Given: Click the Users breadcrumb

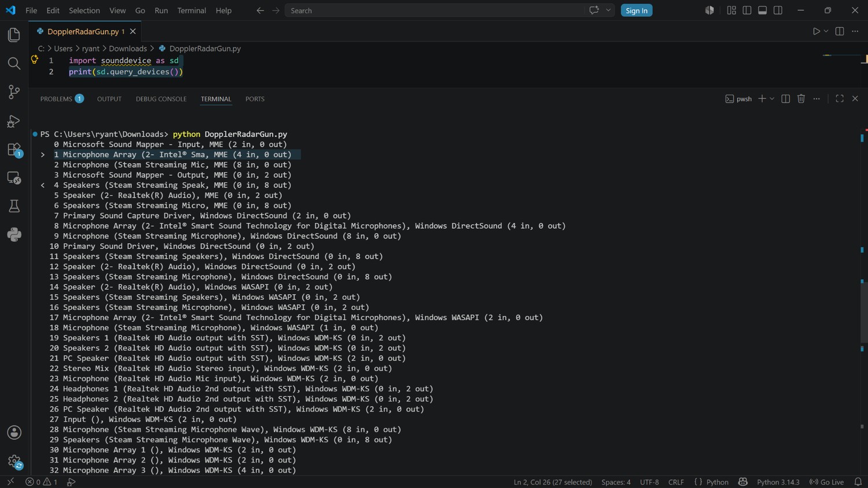Looking at the screenshot, I should (x=63, y=49).
